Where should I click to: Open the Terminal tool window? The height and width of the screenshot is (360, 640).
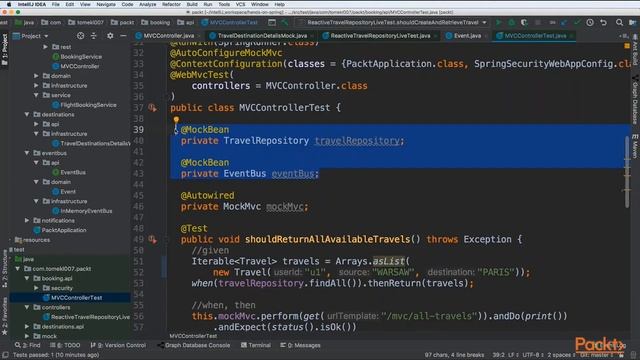[x=256, y=345]
